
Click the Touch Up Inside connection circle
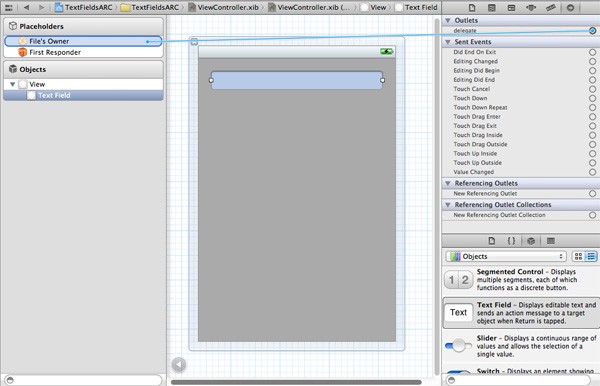pyautogui.click(x=592, y=153)
